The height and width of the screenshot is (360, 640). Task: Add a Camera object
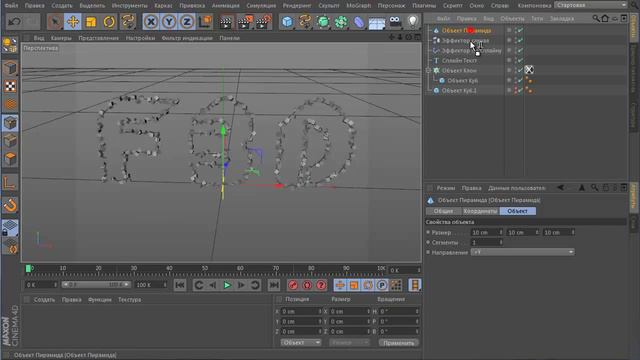pyautogui.click(x=395, y=21)
